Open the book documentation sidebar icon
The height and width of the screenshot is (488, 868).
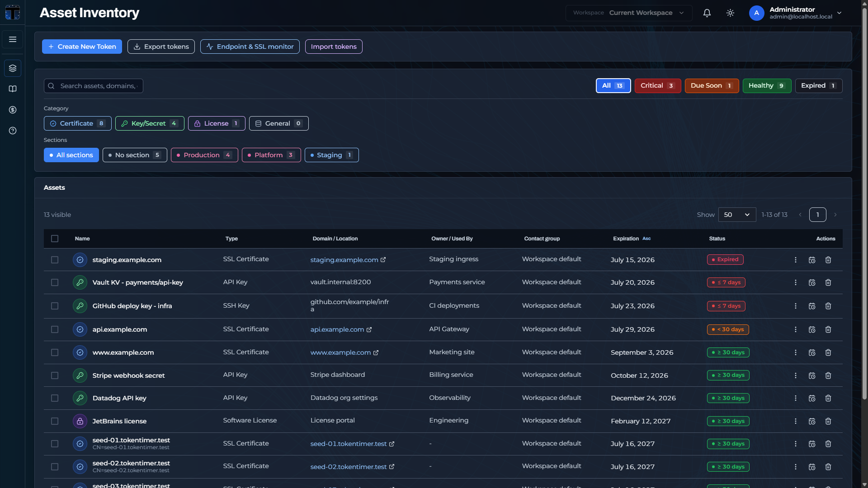[13, 89]
